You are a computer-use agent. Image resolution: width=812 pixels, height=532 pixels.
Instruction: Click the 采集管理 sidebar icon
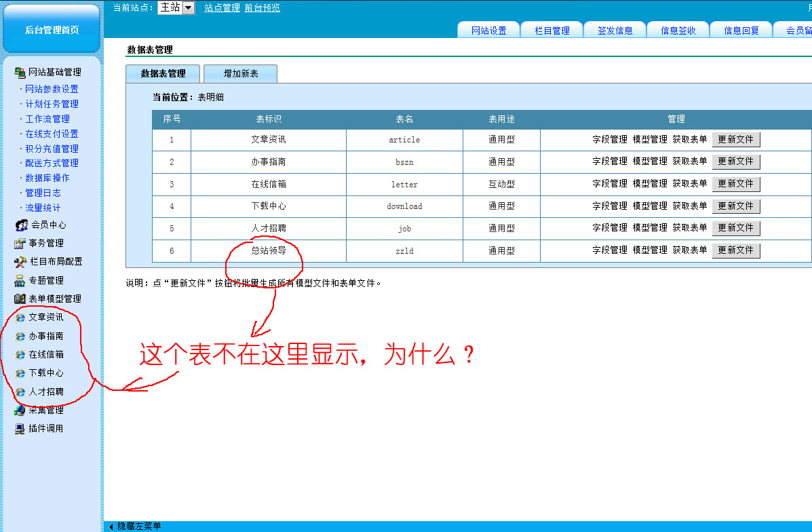pyautogui.click(x=20, y=411)
